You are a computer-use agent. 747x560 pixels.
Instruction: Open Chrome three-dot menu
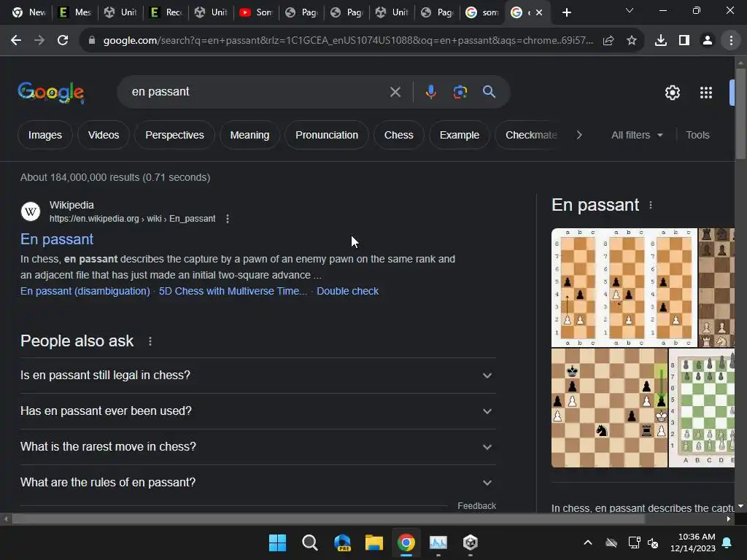(731, 41)
